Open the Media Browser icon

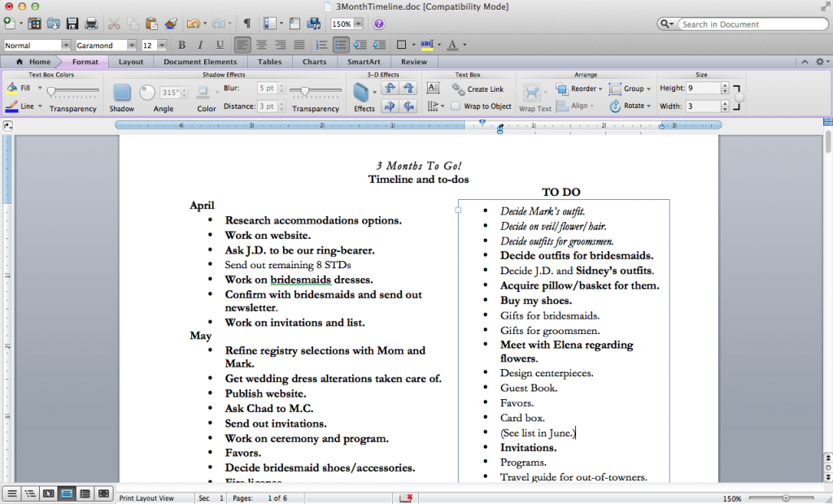pyautogui.click(x=314, y=24)
